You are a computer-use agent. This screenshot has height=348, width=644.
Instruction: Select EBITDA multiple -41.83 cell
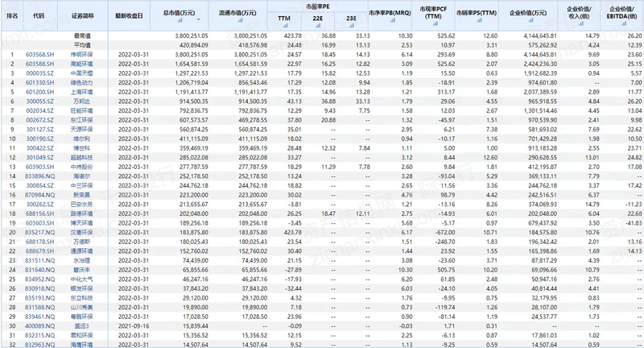[x=634, y=223]
